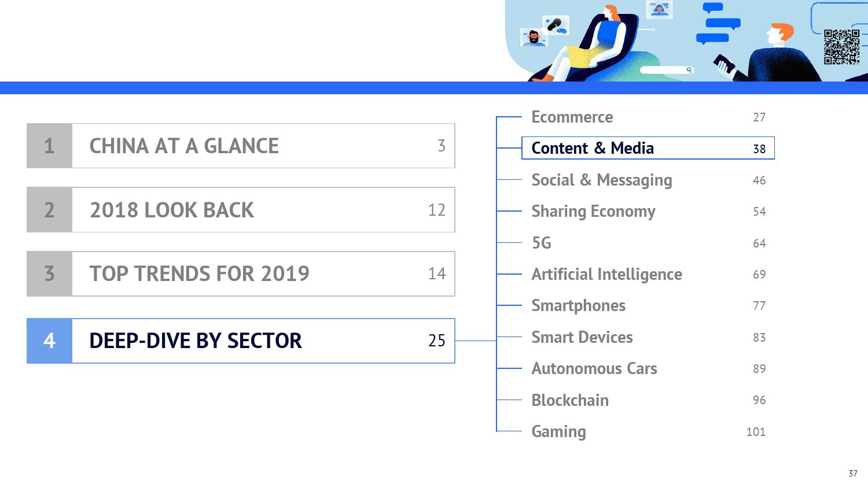The height and width of the screenshot is (488, 868).
Task: Click page number 38 for Content & Media
Action: (759, 149)
